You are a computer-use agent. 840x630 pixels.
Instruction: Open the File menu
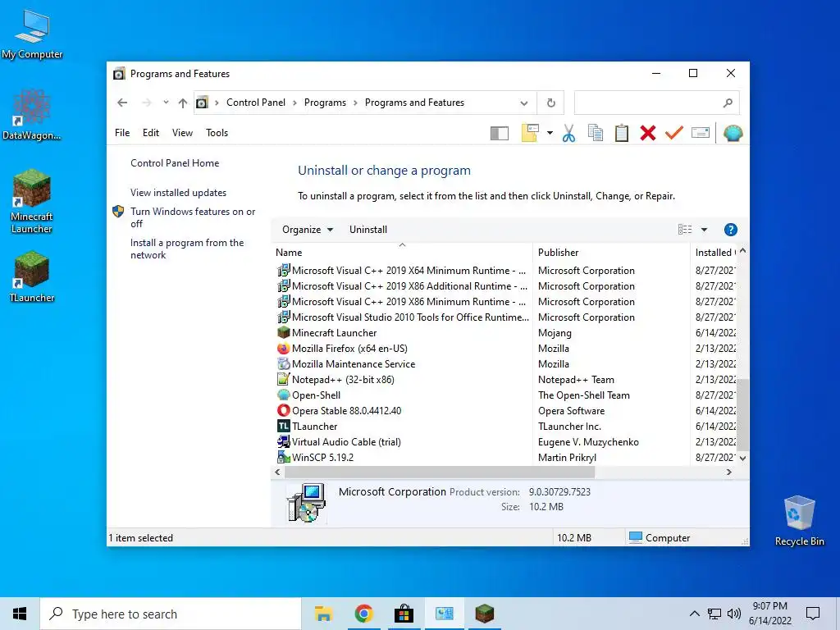click(x=122, y=133)
